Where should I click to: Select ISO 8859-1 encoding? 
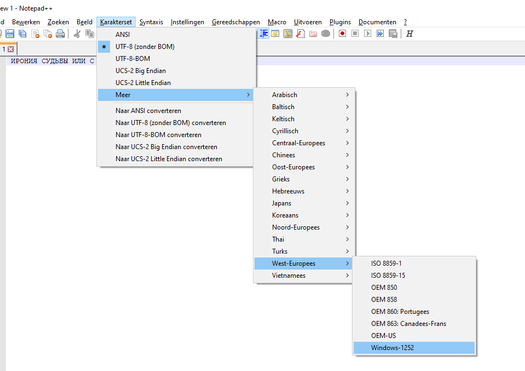[x=414, y=264]
